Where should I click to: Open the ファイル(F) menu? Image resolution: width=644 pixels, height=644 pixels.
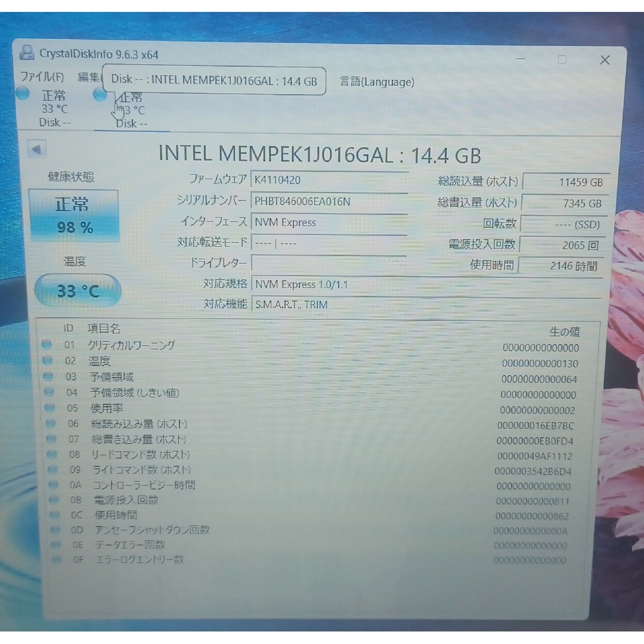coord(42,77)
